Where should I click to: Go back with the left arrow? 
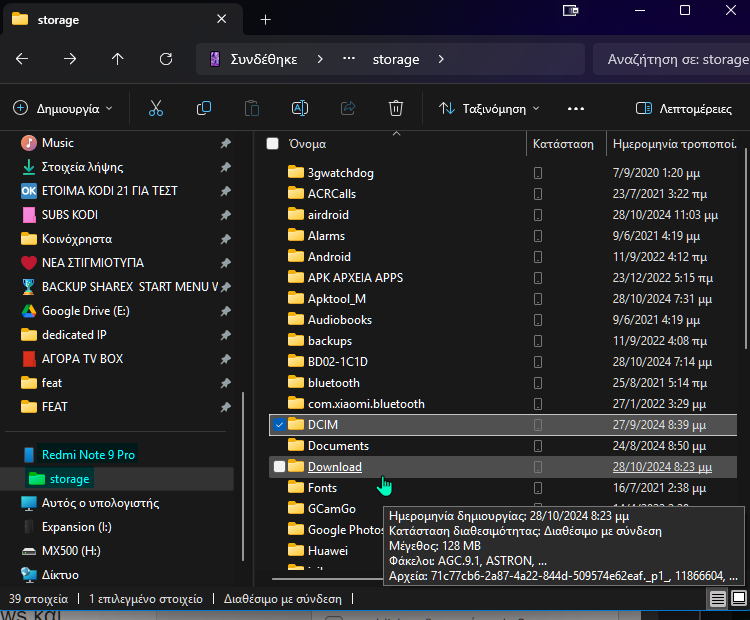tap(22, 59)
